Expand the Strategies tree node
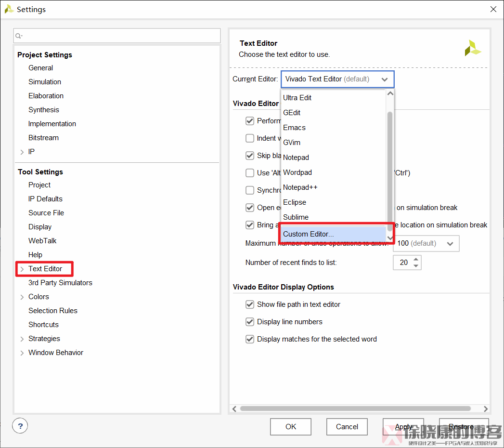This screenshot has height=448, width=504. (x=22, y=339)
